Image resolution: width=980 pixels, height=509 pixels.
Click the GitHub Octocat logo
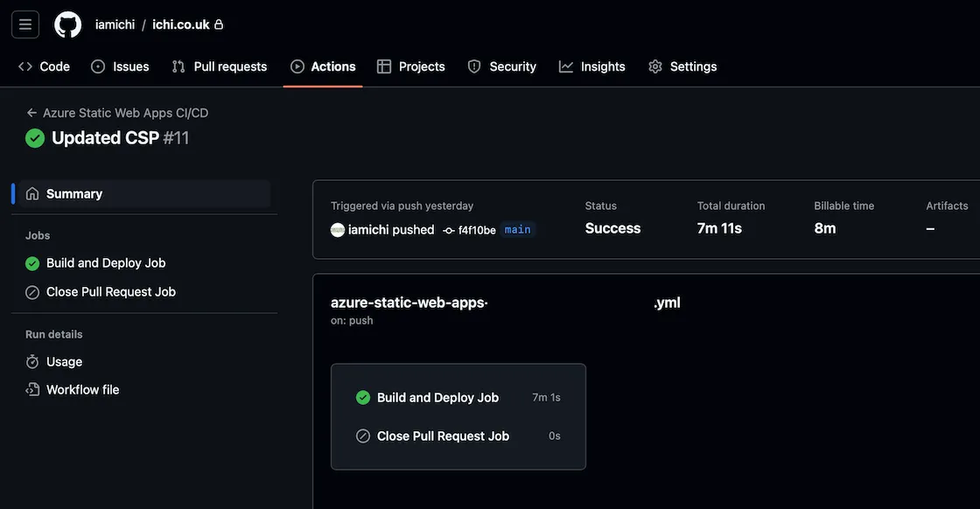[x=67, y=24]
